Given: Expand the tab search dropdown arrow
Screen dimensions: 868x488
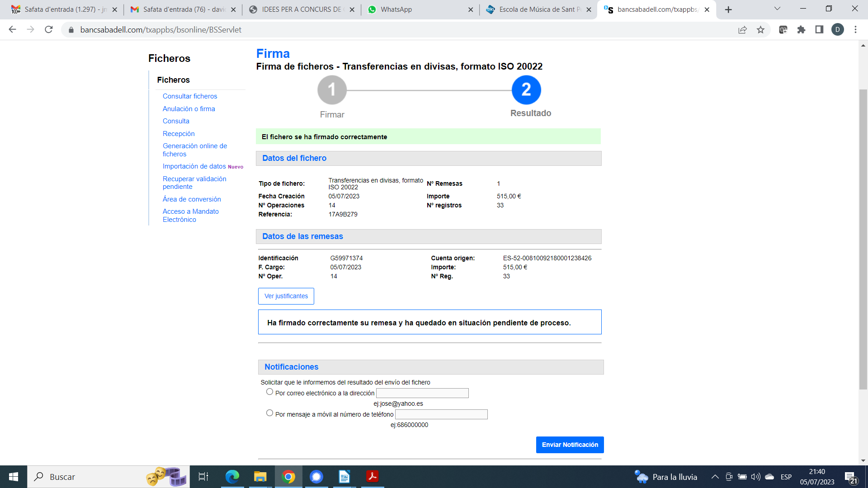Looking at the screenshot, I should click(777, 9).
